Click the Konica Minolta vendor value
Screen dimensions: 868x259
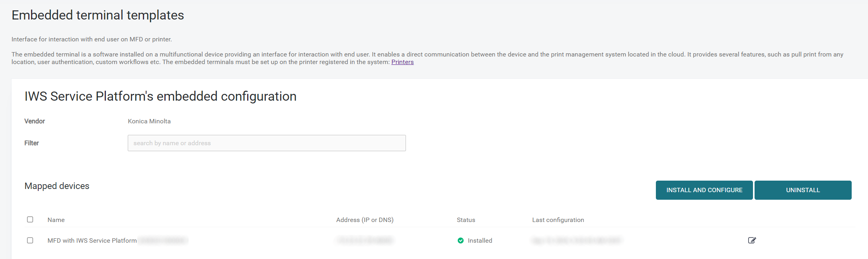point(149,121)
